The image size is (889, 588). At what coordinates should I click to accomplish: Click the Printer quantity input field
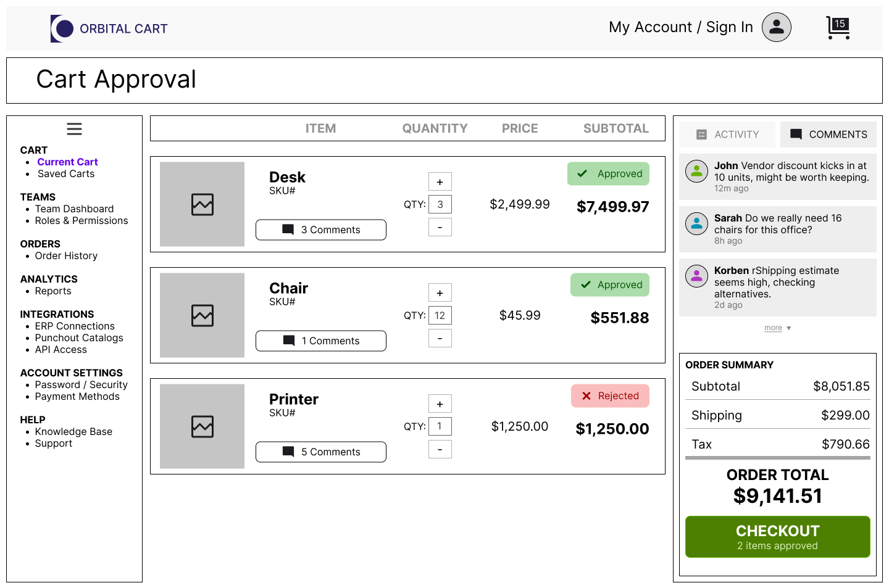point(440,426)
